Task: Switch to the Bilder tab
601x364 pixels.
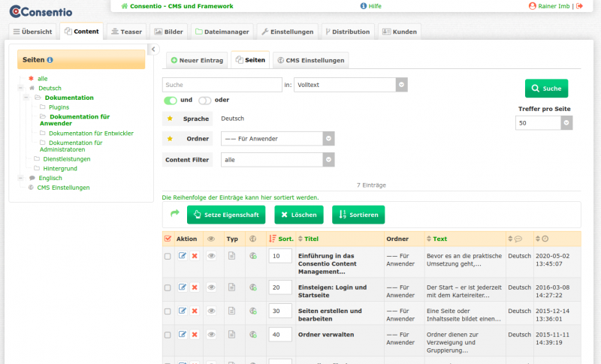Action: (x=168, y=32)
